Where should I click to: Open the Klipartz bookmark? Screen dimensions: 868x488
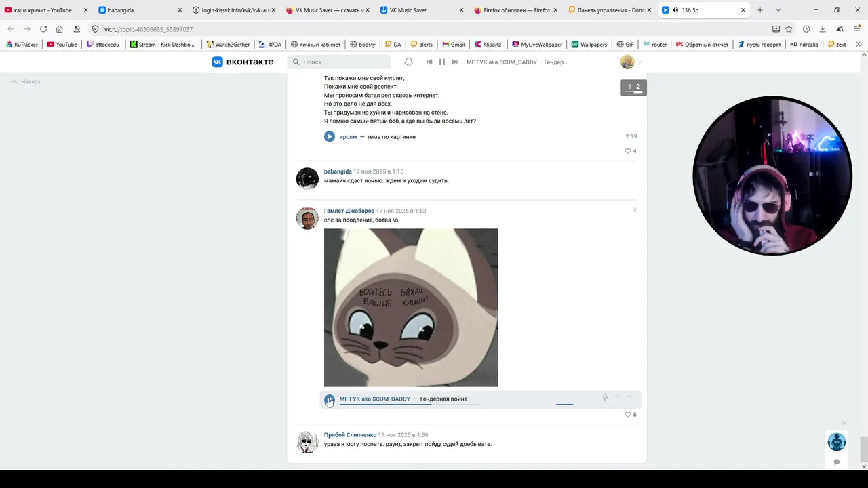pyautogui.click(x=487, y=45)
